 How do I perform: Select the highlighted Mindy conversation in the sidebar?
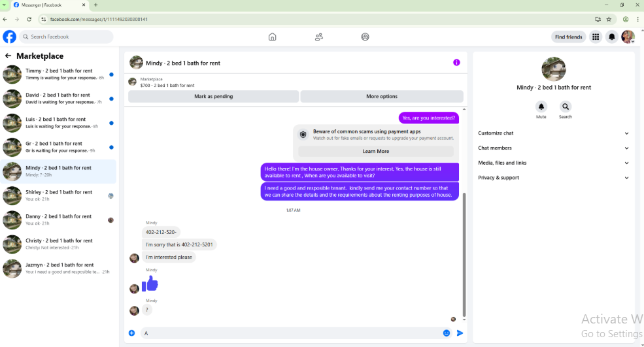58,171
